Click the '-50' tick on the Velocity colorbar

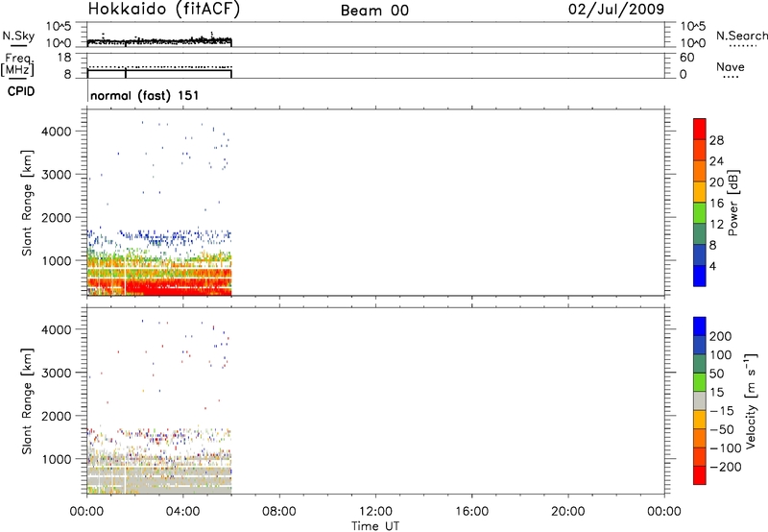coord(722,429)
